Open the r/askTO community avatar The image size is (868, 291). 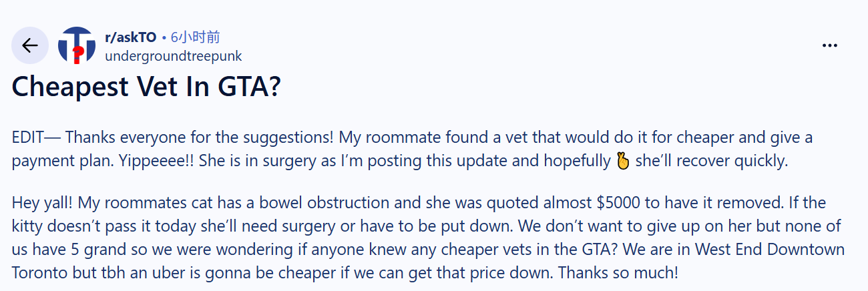pos(77,45)
